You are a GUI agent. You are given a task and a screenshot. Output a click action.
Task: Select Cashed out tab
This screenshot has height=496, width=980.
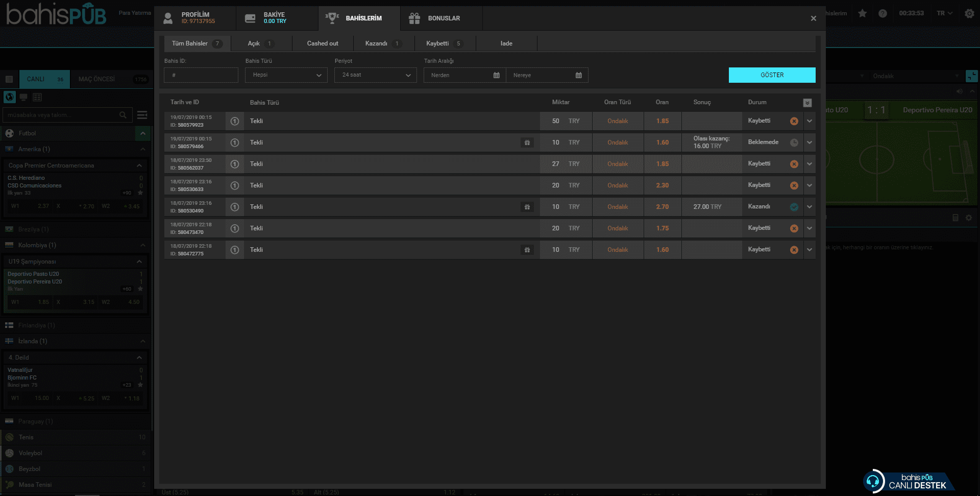coord(323,43)
